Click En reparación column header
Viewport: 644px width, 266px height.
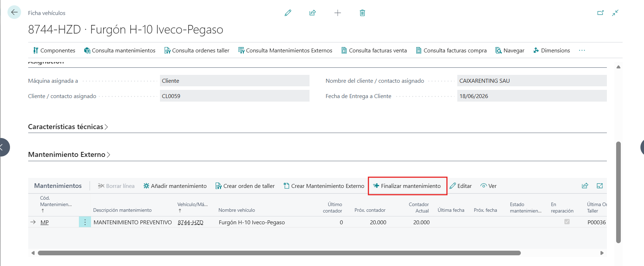[x=562, y=208]
